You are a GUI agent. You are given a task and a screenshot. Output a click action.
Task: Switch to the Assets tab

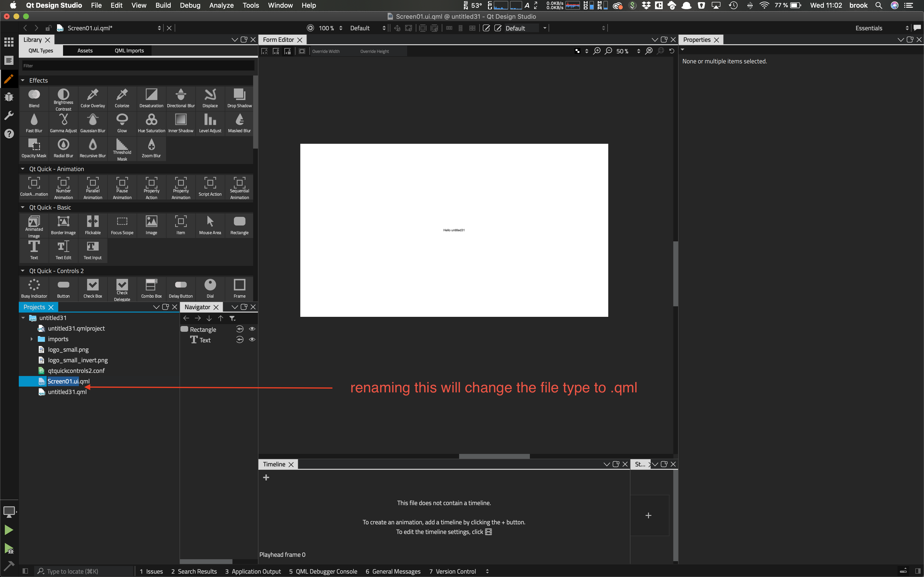85,51
